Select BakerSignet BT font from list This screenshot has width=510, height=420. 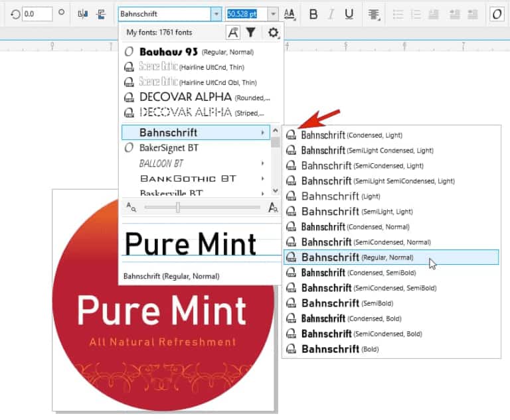click(x=169, y=148)
